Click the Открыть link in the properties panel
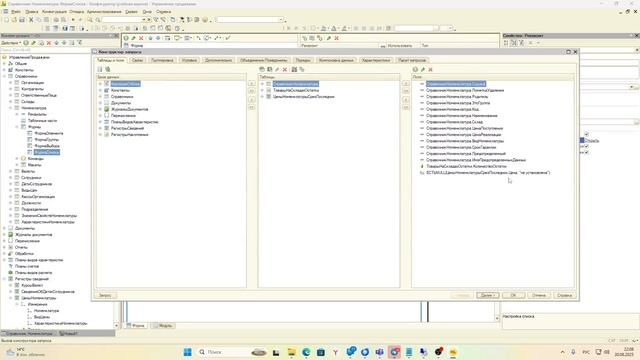Image resolution: width=640 pixels, height=360 pixels. coord(592,141)
